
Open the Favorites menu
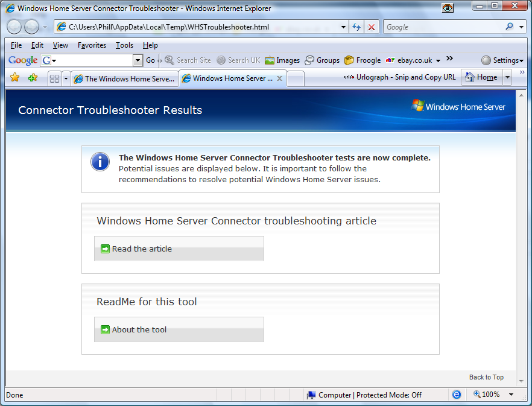click(x=92, y=45)
